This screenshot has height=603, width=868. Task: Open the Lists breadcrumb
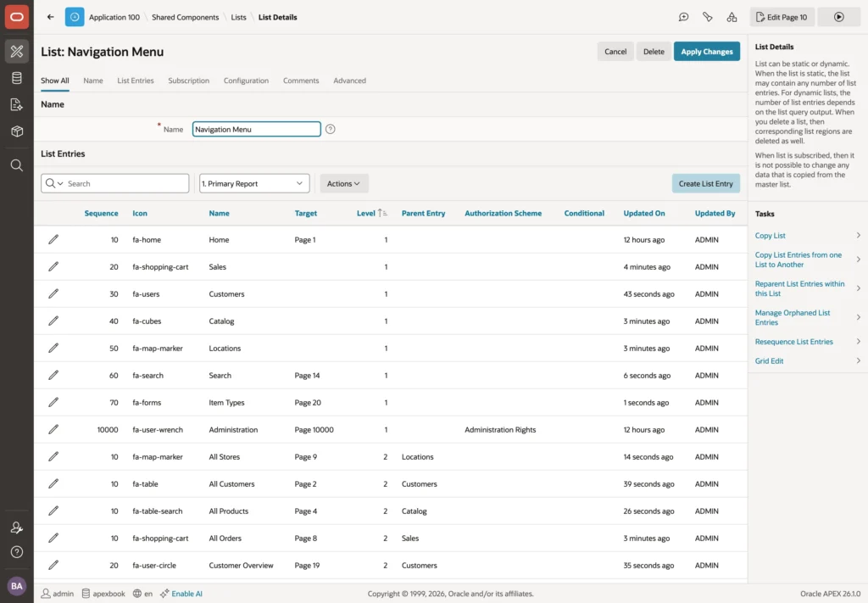click(238, 17)
